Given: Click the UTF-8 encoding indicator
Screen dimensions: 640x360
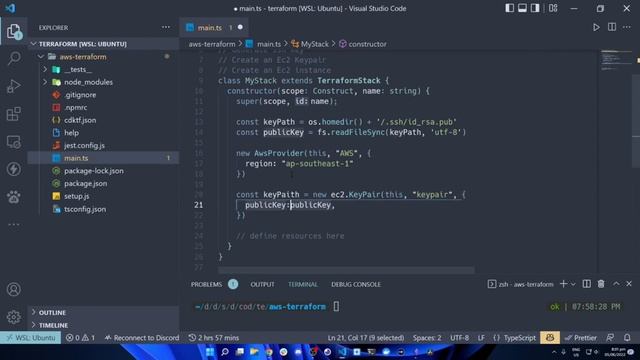Looking at the screenshot, I should [x=459, y=338].
